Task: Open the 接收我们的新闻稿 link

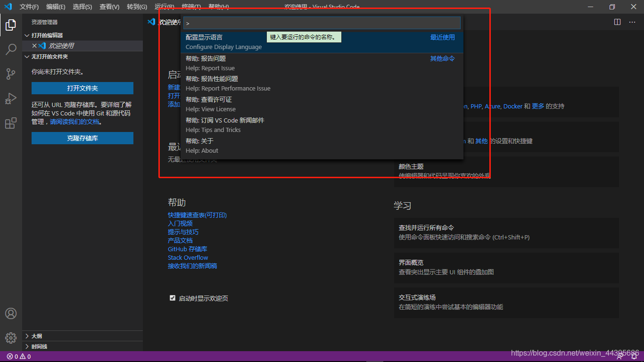Action: pos(192,266)
